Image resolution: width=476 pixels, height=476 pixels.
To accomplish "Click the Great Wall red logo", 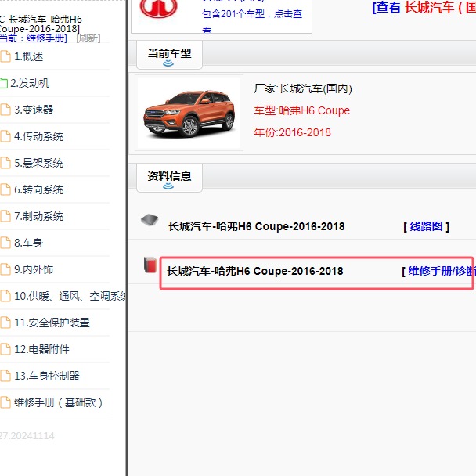I will pyautogui.click(x=159, y=8).
